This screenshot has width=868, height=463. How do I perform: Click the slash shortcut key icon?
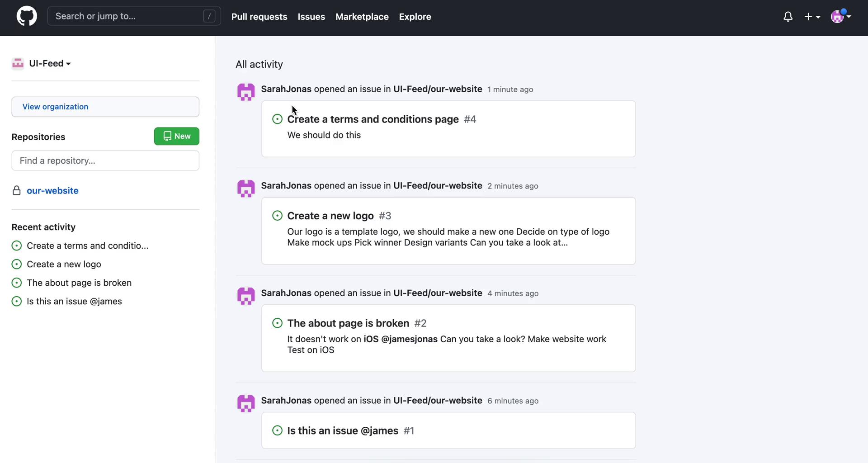coord(209,16)
